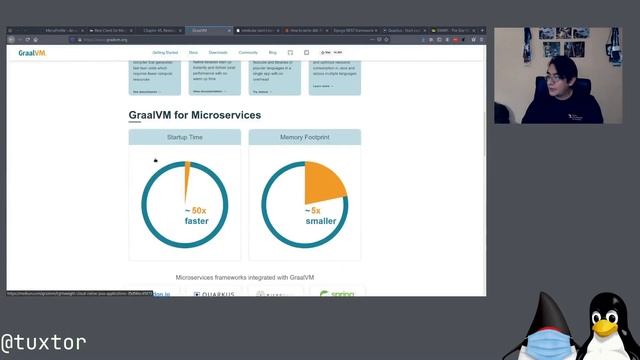Click the 5x smaller memory chart
The height and width of the screenshot is (360, 640).
(x=304, y=204)
